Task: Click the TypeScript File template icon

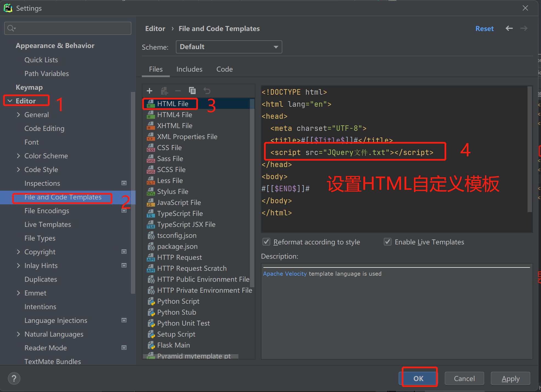Action: coord(151,214)
